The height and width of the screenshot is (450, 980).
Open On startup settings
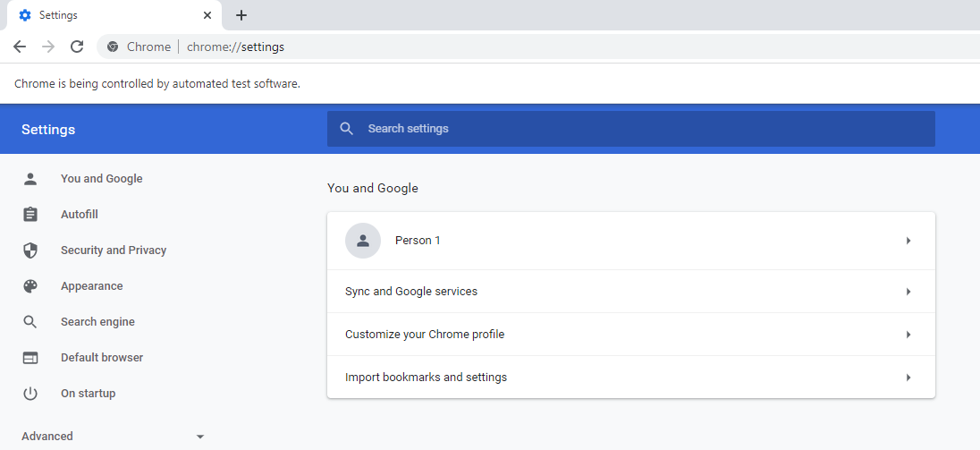(x=89, y=393)
